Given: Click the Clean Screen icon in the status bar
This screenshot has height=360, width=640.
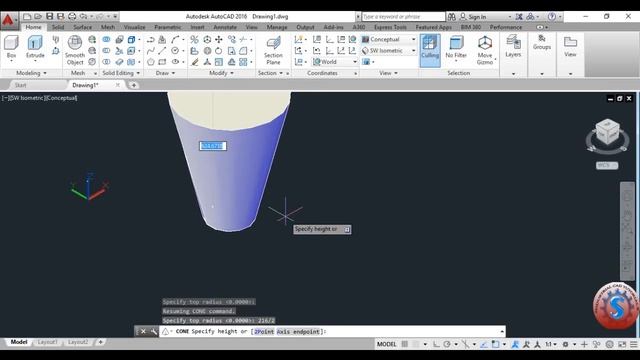Looking at the screenshot, I should [622, 344].
